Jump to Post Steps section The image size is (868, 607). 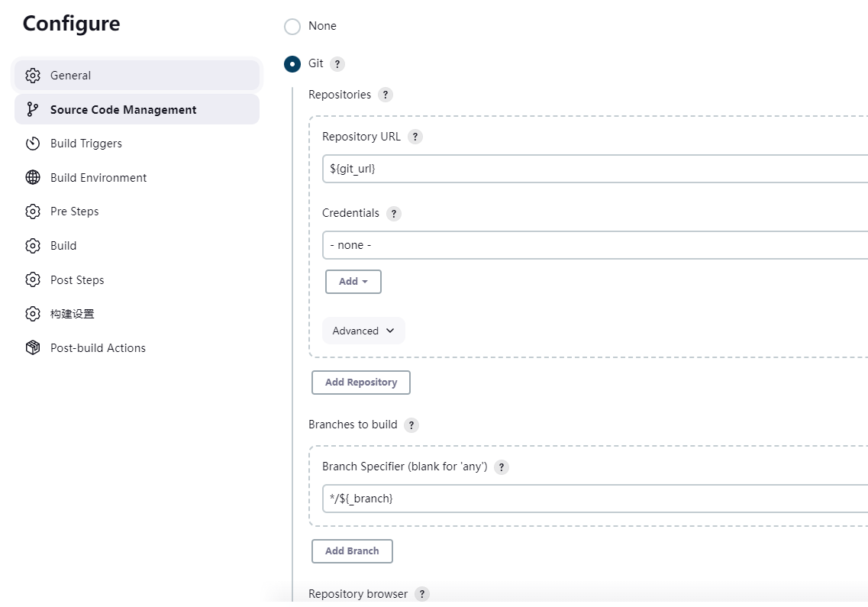pyautogui.click(x=76, y=280)
